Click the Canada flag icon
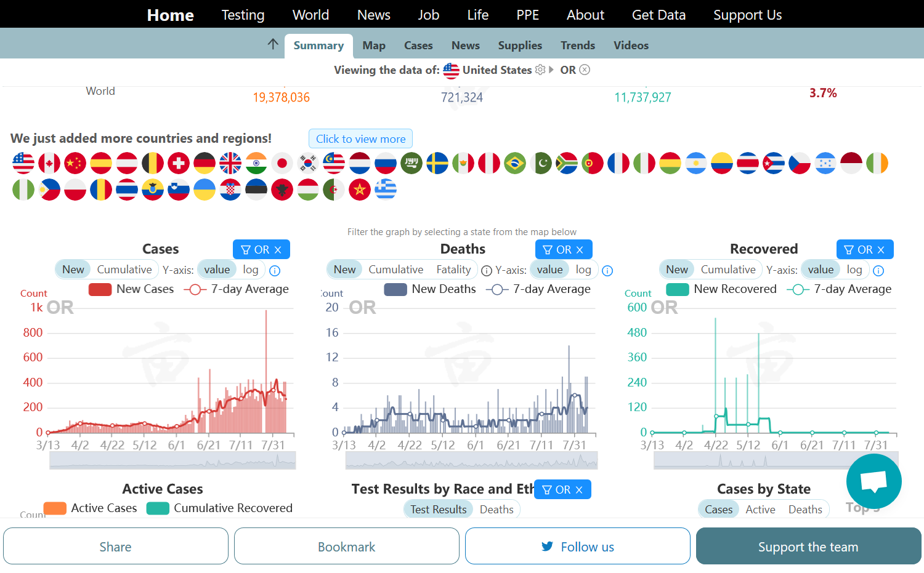Viewport: 924px width, 573px height. click(x=49, y=163)
